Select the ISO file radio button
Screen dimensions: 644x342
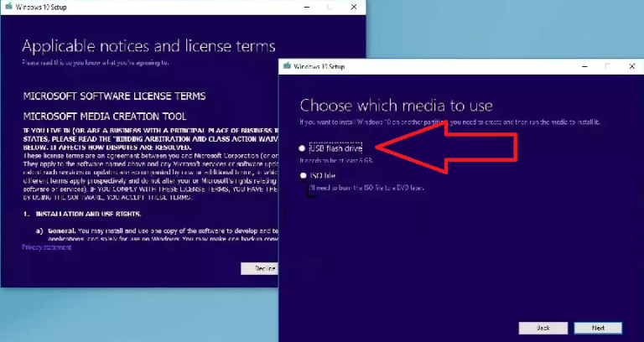coord(303,176)
